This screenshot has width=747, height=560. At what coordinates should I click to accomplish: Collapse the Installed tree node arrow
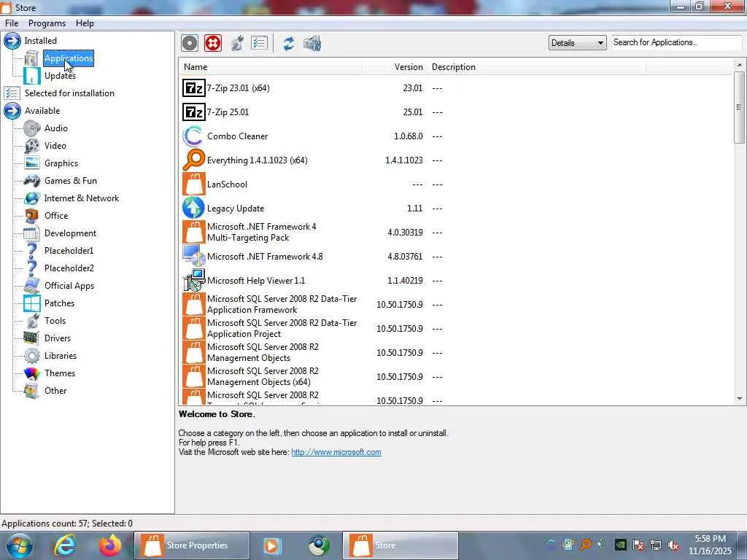pyautogui.click(x=12, y=41)
